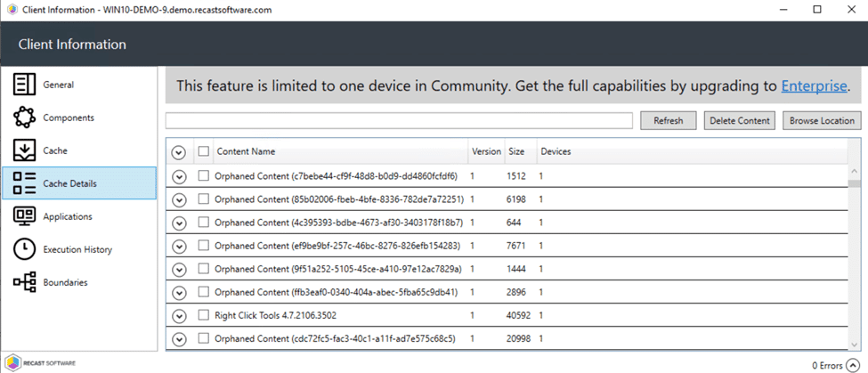Tick checkbox for Orphaned Content c7bebe44
This screenshot has width=868, height=373.
(x=204, y=176)
